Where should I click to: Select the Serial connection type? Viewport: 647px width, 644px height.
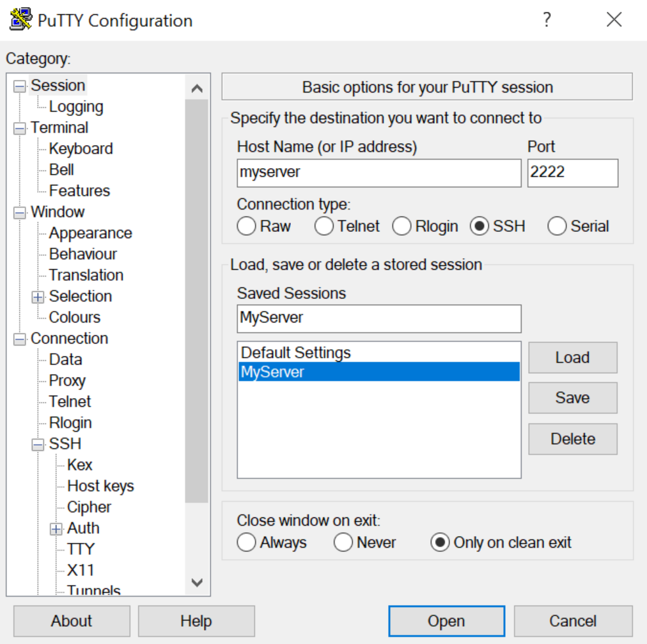pos(557,226)
